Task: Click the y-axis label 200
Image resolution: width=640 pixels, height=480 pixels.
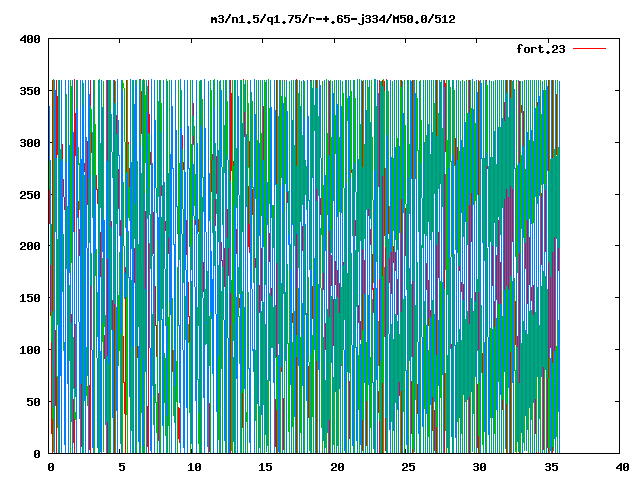Action: pos(30,246)
